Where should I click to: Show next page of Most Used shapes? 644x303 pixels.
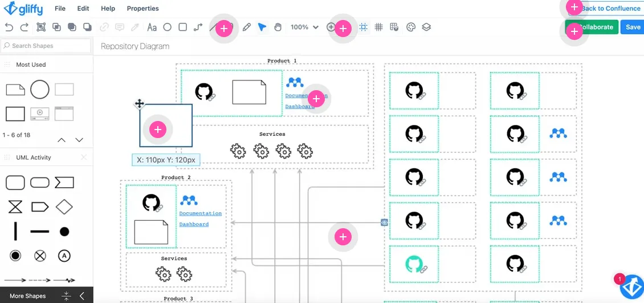[x=79, y=140]
